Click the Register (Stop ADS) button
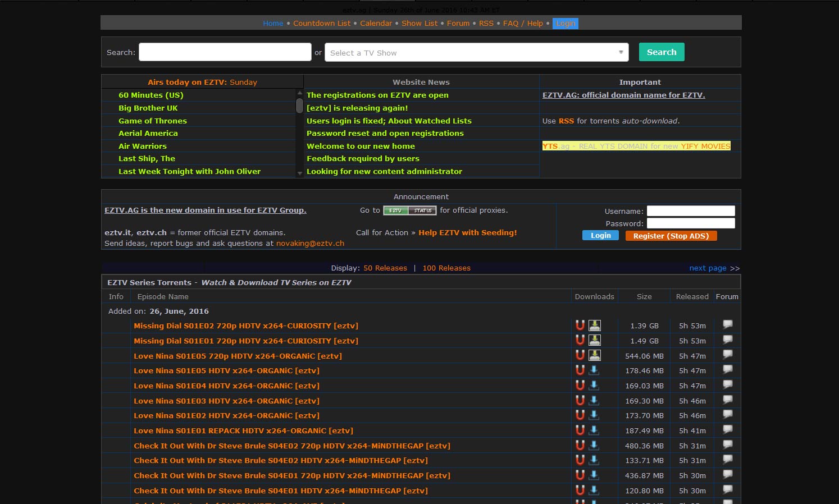This screenshot has height=504, width=839. (671, 236)
